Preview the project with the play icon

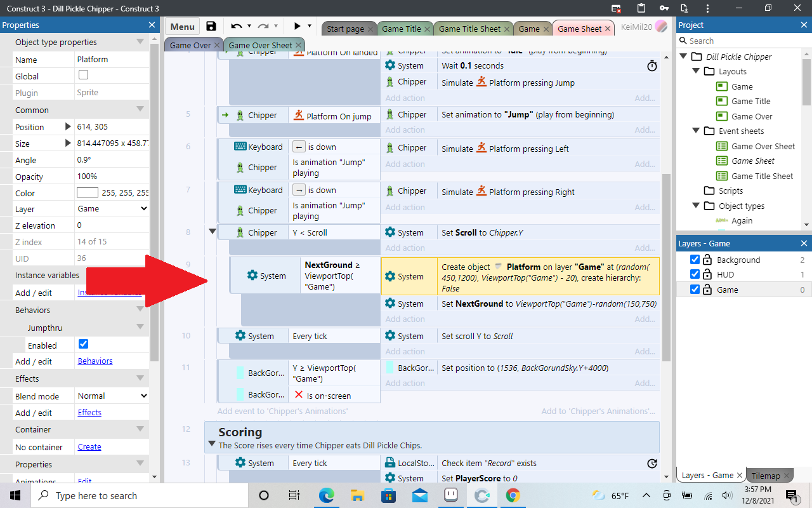pyautogui.click(x=297, y=26)
